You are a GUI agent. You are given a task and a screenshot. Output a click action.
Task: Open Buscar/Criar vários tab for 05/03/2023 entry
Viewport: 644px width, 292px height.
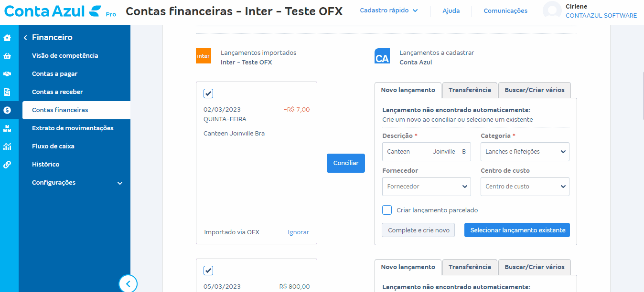tap(535, 267)
